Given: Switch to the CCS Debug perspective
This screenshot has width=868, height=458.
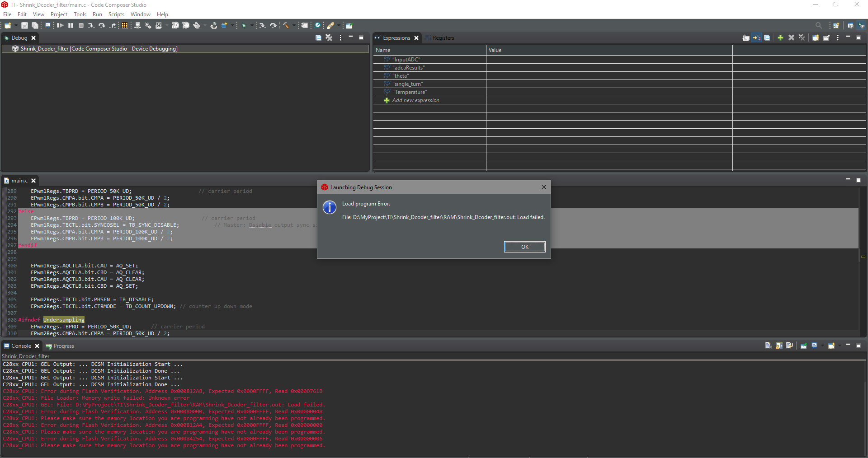Looking at the screenshot, I should [861, 26].
